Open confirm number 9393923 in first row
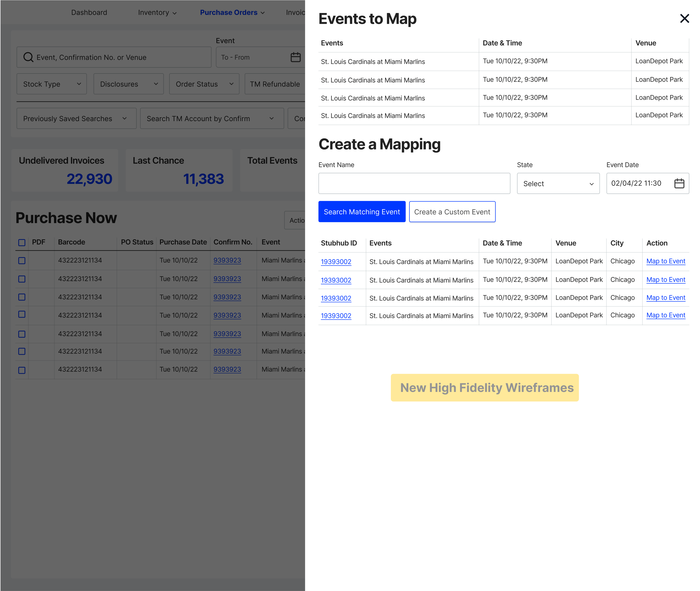 pos(227,260)
